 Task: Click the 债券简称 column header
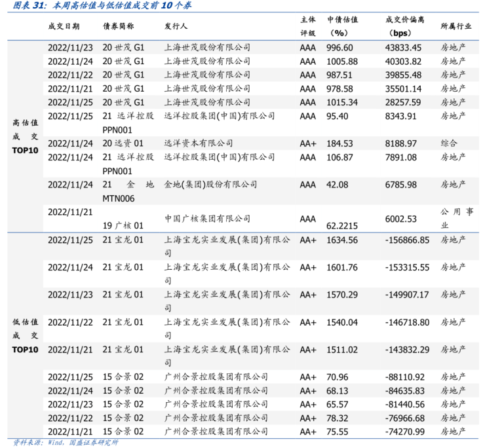[119, 26]
